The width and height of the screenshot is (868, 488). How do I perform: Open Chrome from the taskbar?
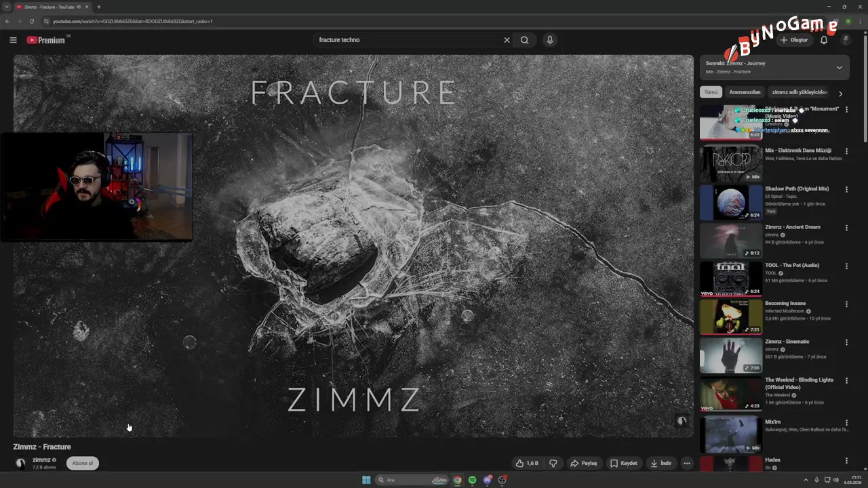458,480
